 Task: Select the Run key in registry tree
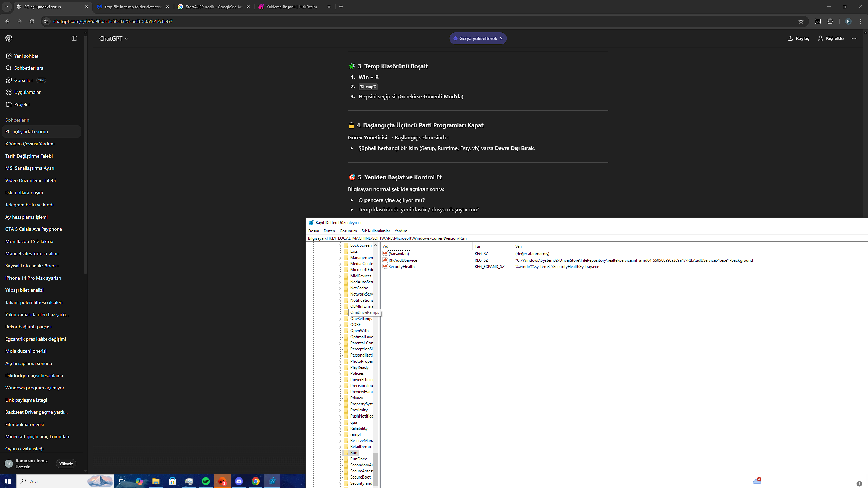(354, 453)
